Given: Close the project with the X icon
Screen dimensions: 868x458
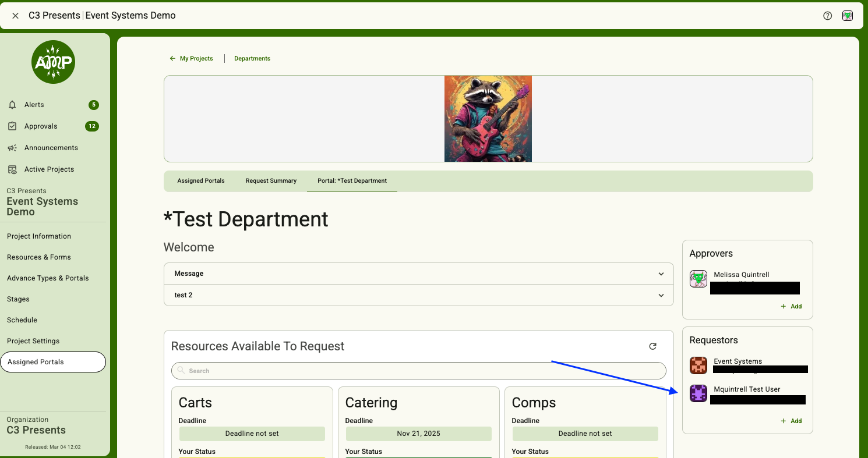Looking at the screenshot, I should point(16,16).
